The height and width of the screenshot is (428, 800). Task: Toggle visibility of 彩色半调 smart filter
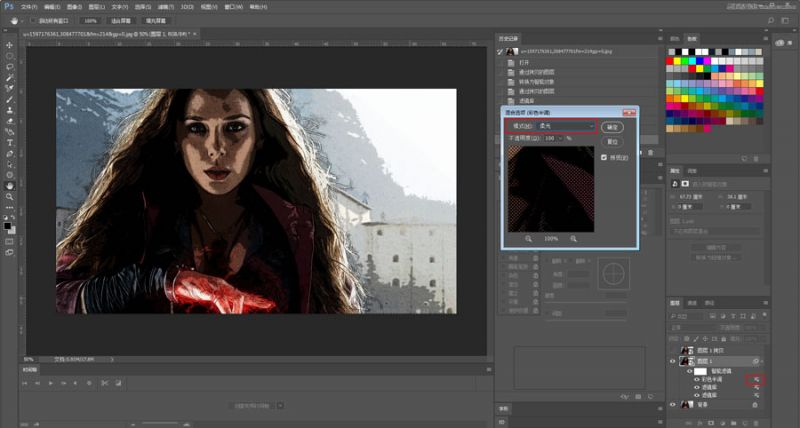699,379
